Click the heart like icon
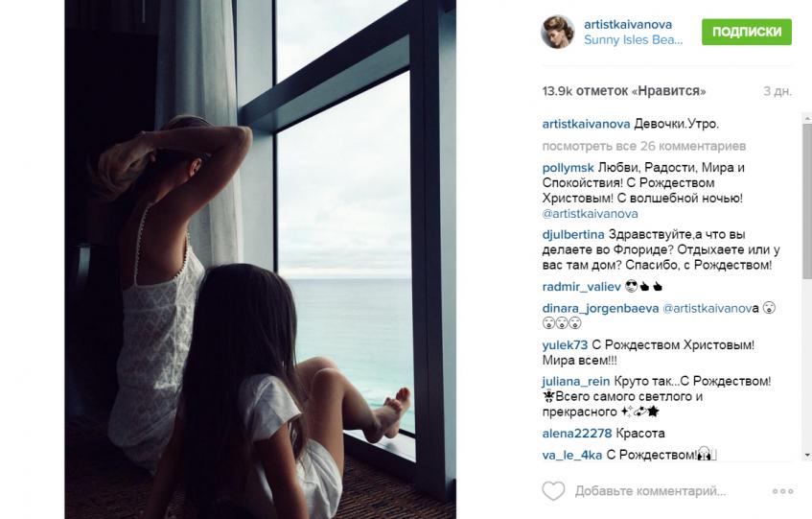 coord(553,490)
